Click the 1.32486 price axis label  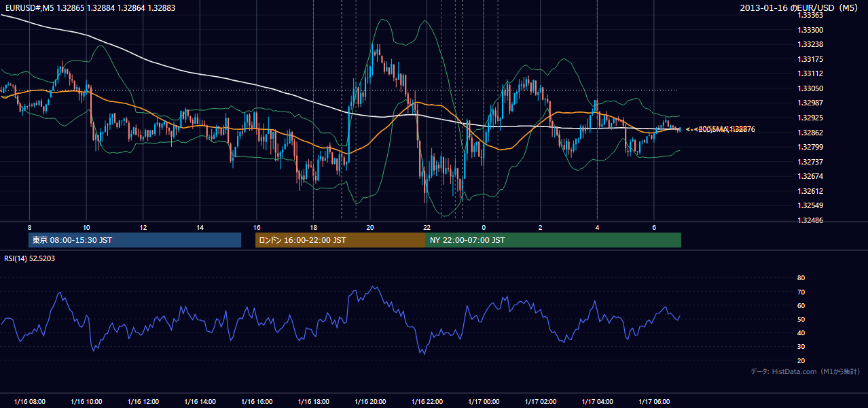click(810, 220)
